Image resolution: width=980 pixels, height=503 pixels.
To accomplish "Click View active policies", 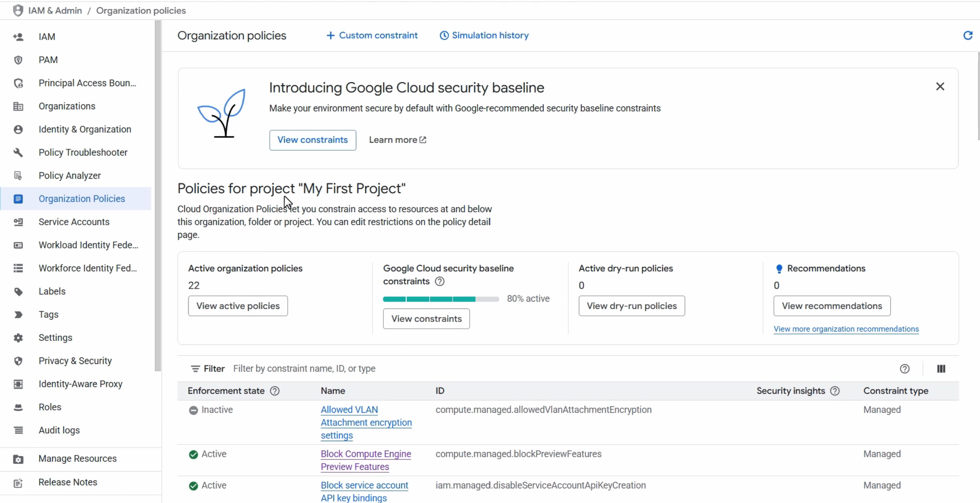I will point(238,306).
